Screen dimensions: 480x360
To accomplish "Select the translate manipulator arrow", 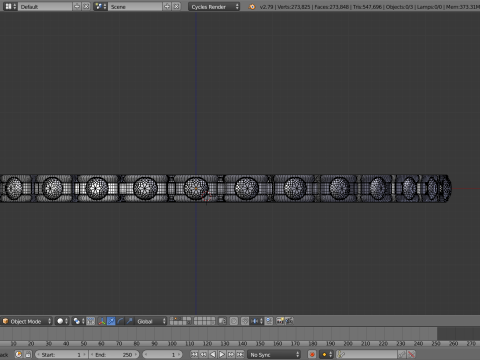I will (x=111, y=321).
